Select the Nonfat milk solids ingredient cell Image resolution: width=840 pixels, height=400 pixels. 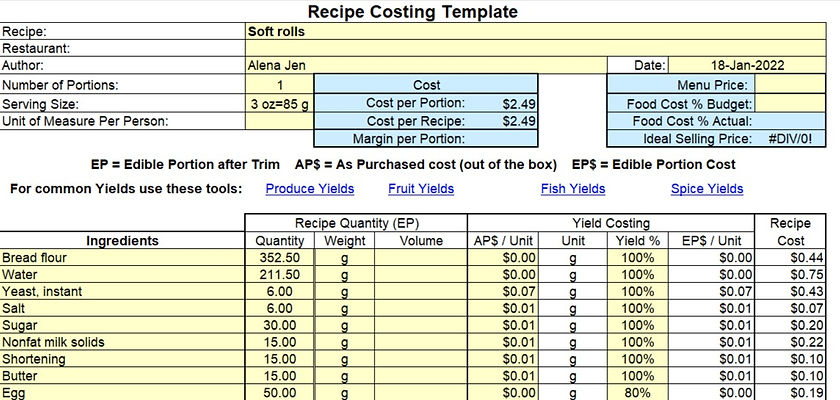click(x=122, y=342)
